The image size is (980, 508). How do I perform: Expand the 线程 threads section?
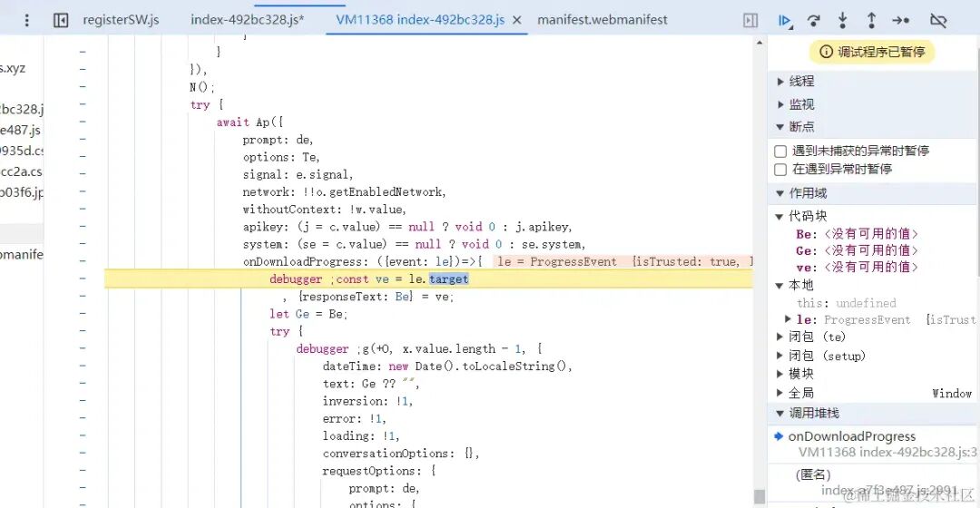tap(780, 82)
